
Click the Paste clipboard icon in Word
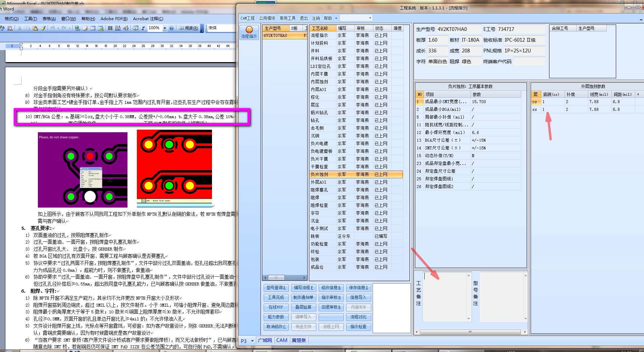(x=35, y=28)
